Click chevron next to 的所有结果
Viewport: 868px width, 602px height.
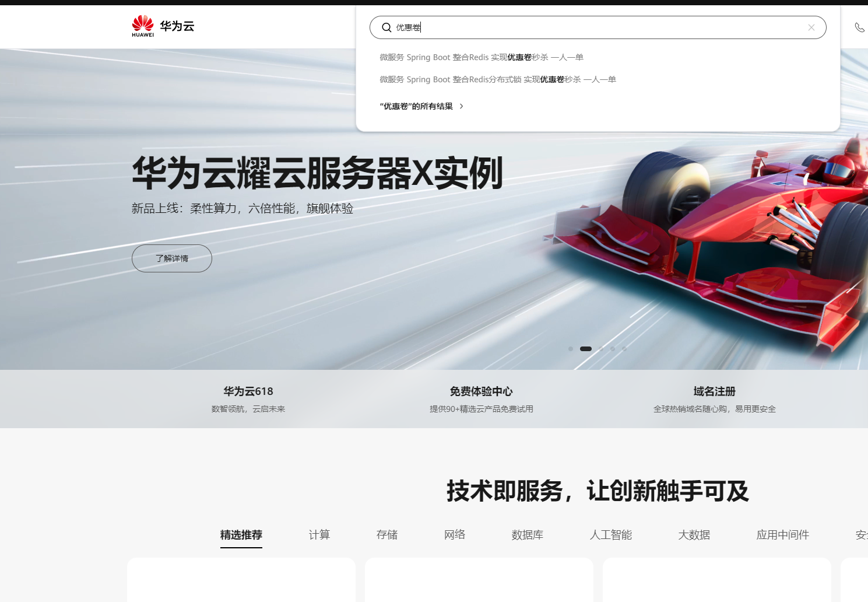tap(462, 106)
